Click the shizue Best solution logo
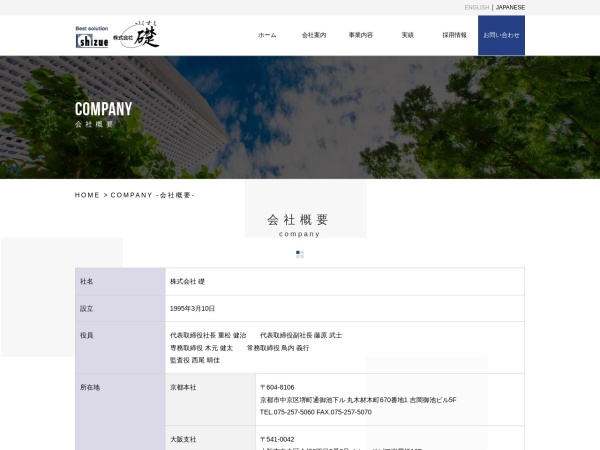This screenshot has width=600, height=450. click(92, 37)
